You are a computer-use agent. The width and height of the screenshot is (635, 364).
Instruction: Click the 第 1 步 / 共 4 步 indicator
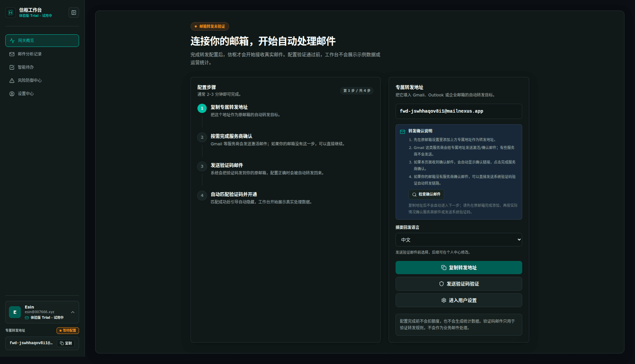click(x=357, y=91)
